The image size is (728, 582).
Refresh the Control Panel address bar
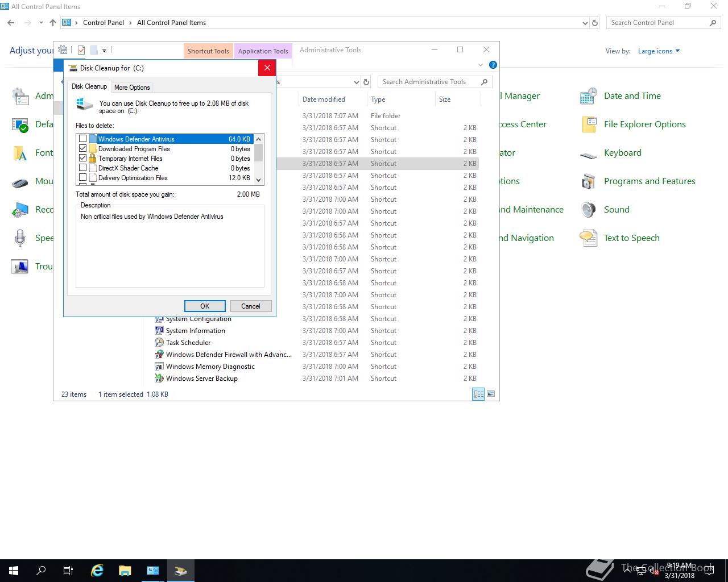pos(595,23)
